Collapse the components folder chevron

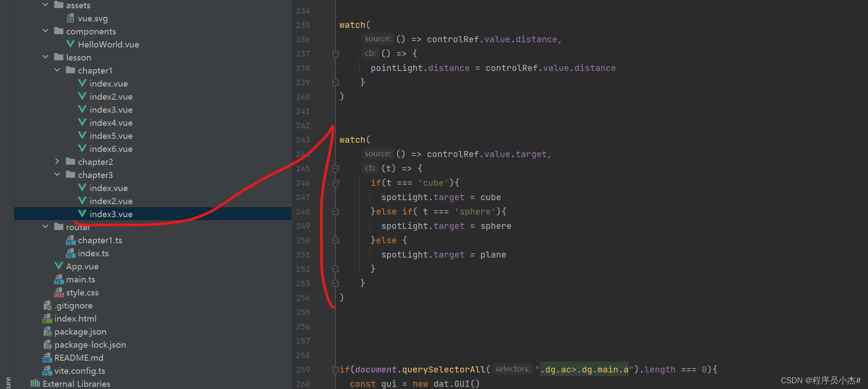click(x=45, y=31)
